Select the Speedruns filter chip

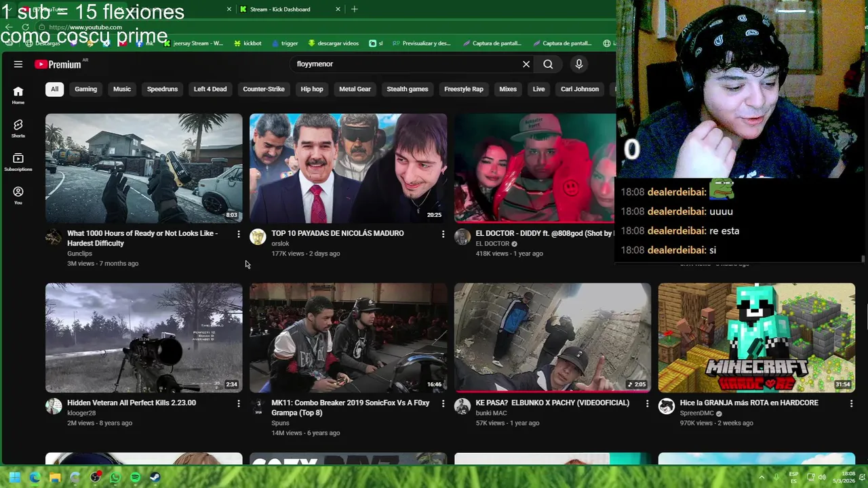pyautogui.click(x=162, y=89)
